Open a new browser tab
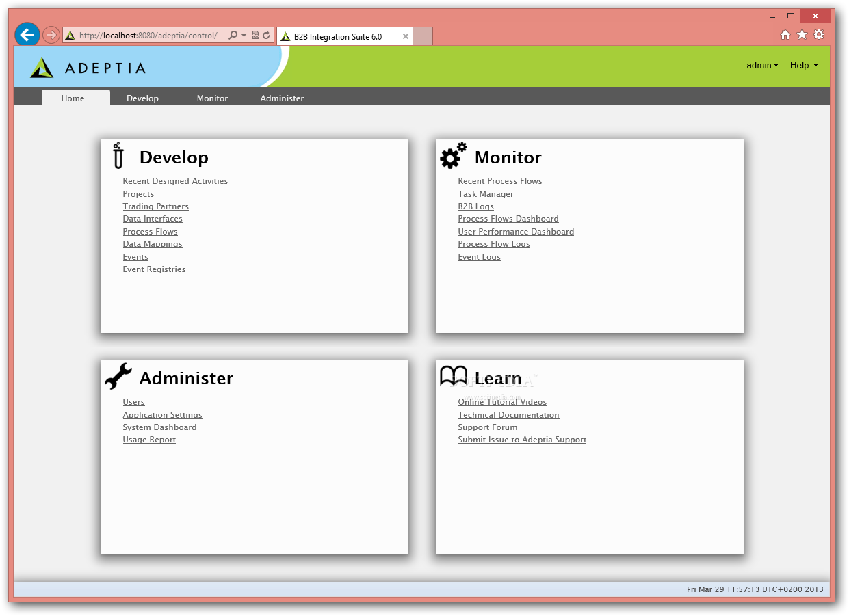Image resolution: width=849 pixels, height=616 pixels. click(423, 37)
